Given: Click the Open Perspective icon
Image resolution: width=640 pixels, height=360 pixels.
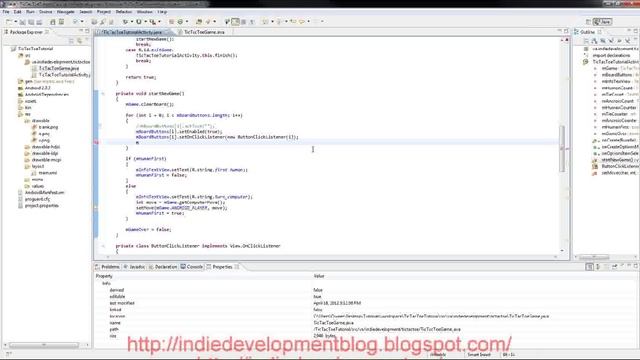Looking at the screenshot, I should (x=588, y=22).
